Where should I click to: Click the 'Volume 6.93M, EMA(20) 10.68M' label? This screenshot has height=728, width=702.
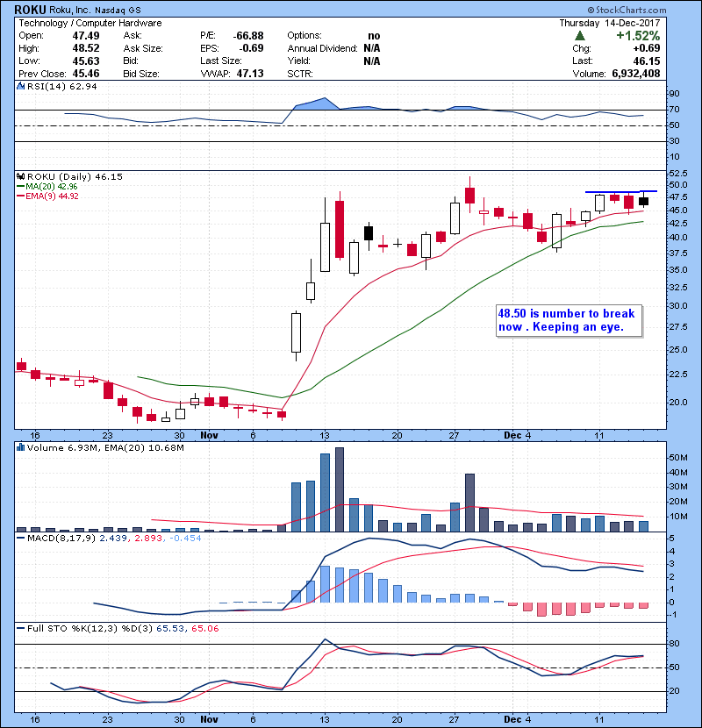coord(105,448)
